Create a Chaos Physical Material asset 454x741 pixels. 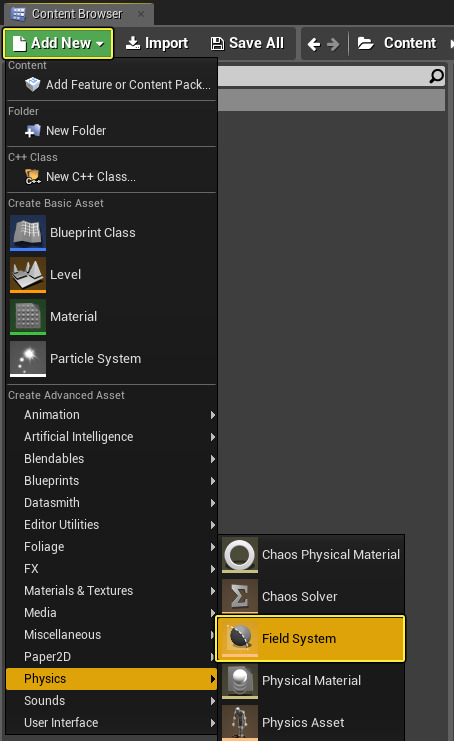click(311, 555)
